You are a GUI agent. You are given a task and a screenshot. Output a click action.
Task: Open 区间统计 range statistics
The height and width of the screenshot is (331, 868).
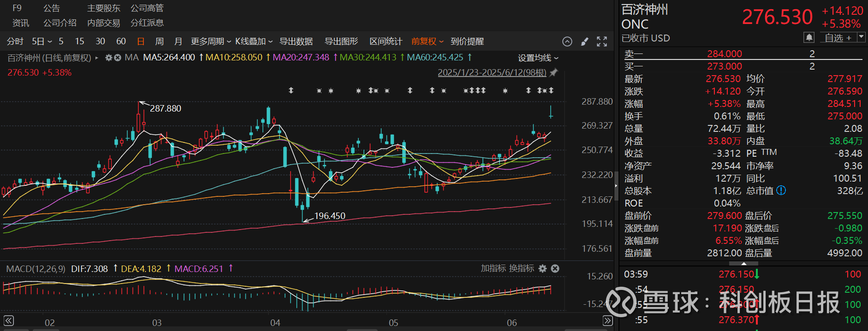point(386,41)
